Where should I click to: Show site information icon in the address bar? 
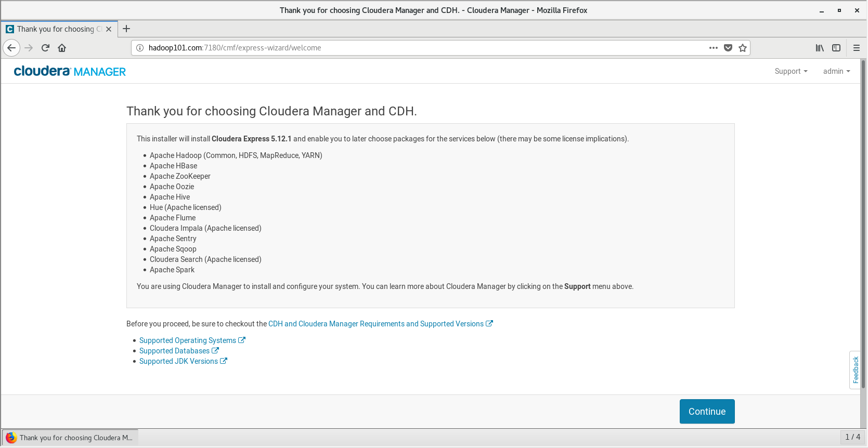coord(139,48)
